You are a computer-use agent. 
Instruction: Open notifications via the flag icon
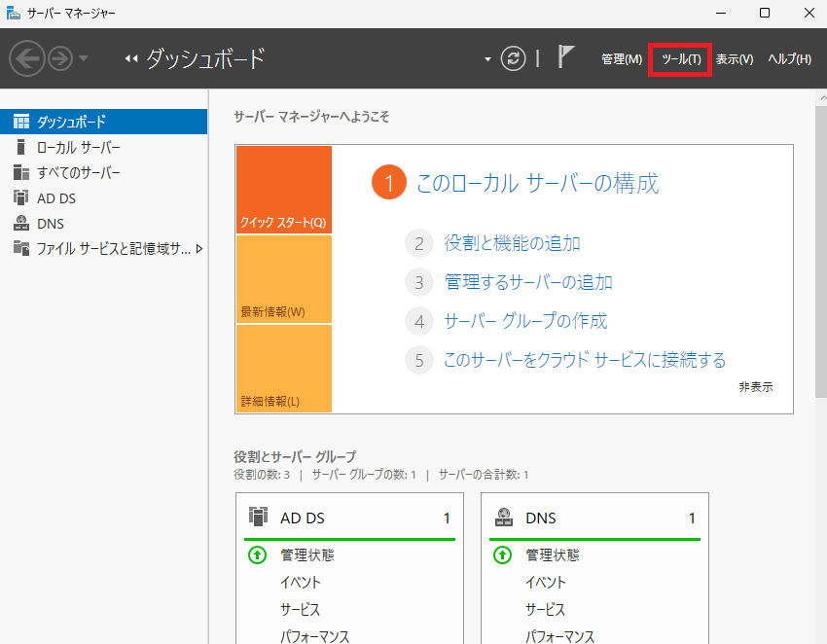point(565,57)
